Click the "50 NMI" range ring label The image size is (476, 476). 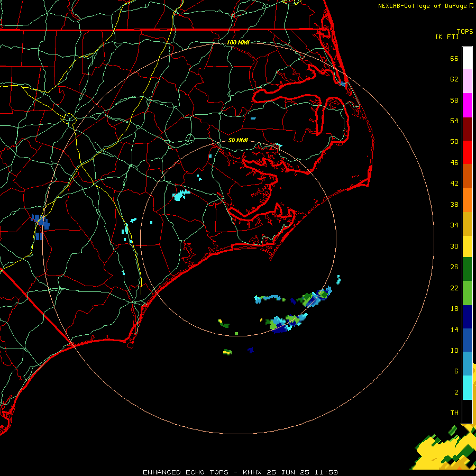coord(238,140)
